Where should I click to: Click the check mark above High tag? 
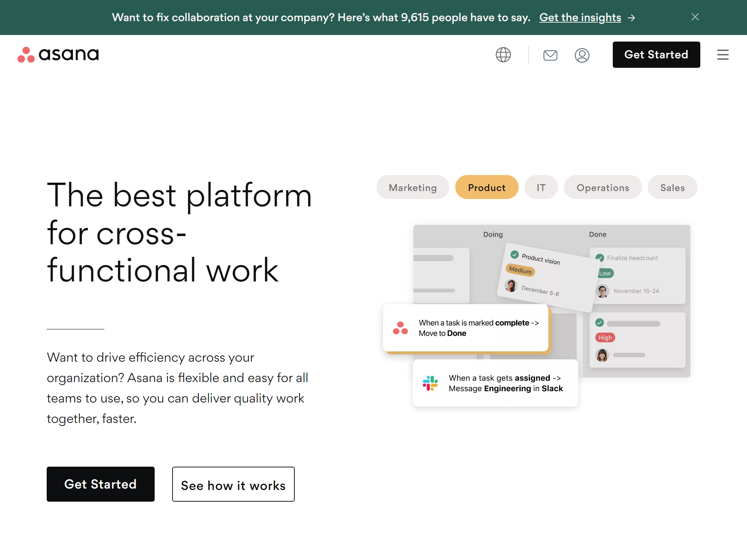[x=600, y=323]
